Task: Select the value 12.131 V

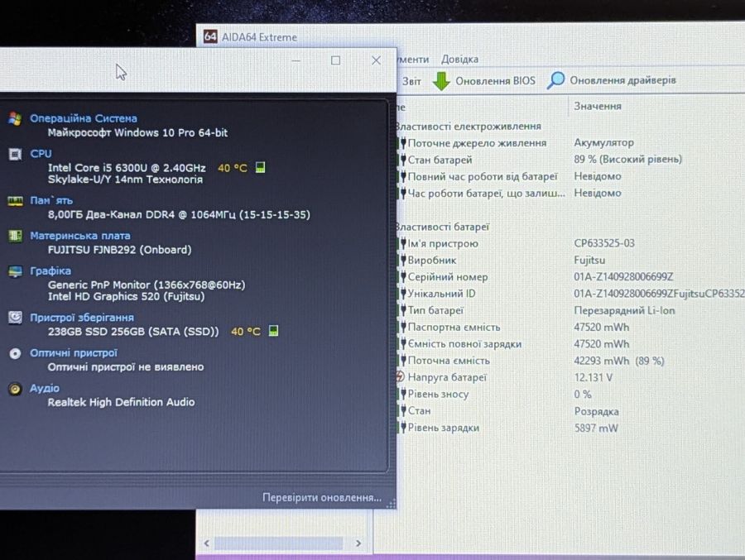Action: tap(593, 378)
